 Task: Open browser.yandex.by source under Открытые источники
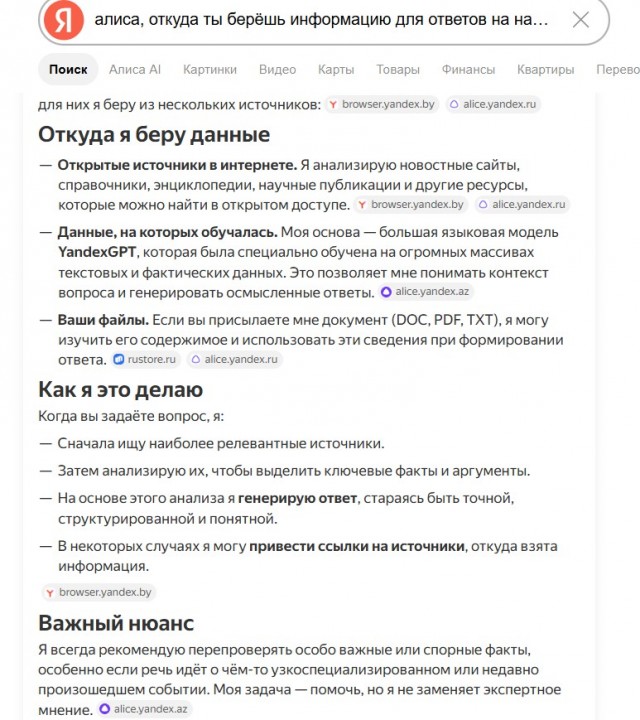click(411, 204)
